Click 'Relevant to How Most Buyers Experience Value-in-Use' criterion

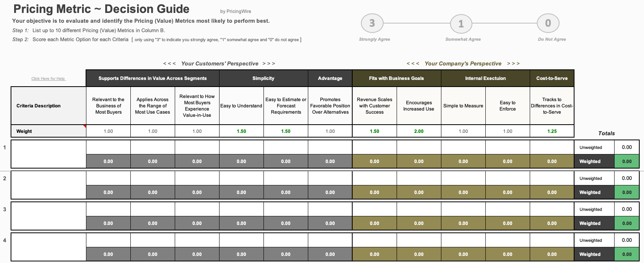pyautogui.click(x=197, y=106)
